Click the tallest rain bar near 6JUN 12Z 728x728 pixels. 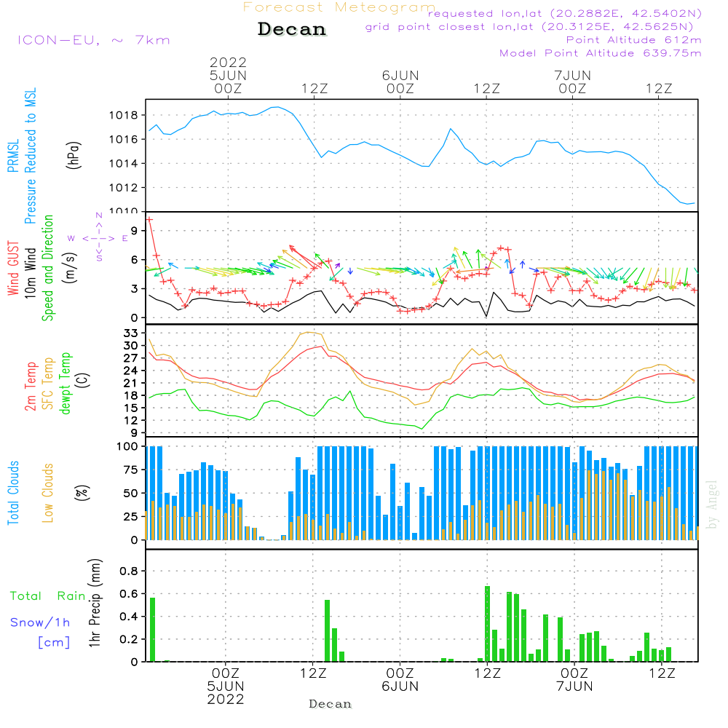488,624
